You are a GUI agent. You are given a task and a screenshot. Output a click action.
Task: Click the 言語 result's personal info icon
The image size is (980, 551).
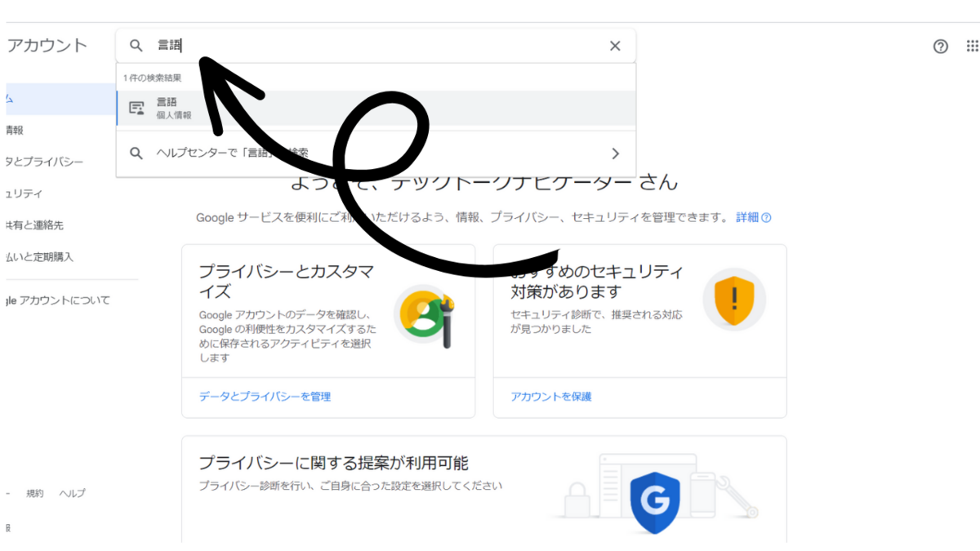[x=136, y=109]
